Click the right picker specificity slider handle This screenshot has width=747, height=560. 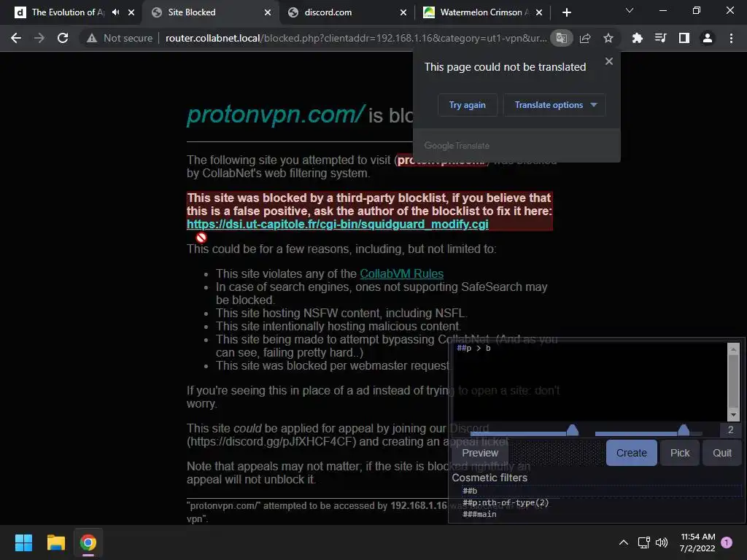pos(684,430)
